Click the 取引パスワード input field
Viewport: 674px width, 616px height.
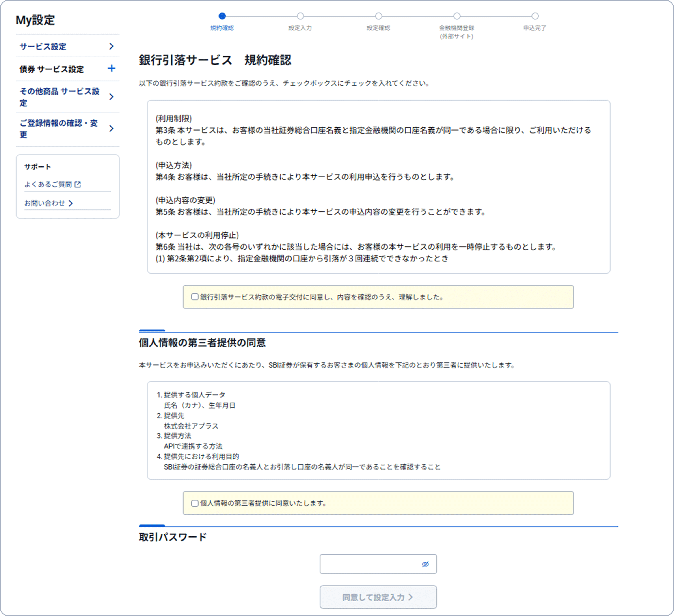(x=368, y=564)
